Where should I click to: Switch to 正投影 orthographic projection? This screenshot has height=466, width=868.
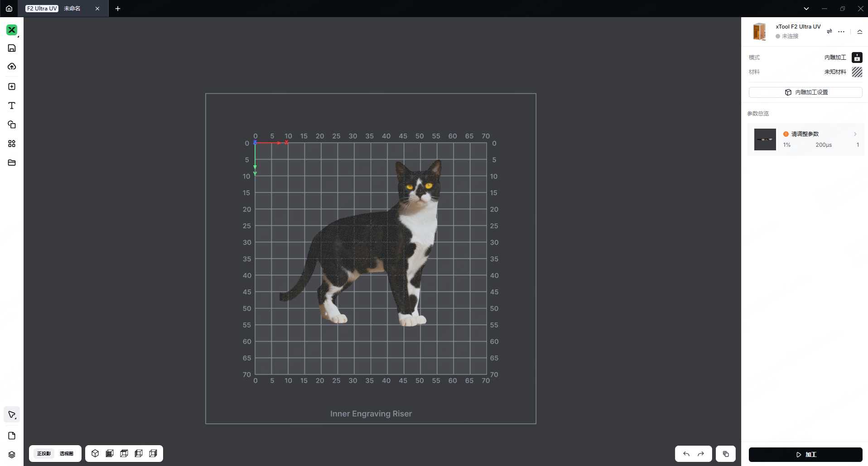[44, 453]
